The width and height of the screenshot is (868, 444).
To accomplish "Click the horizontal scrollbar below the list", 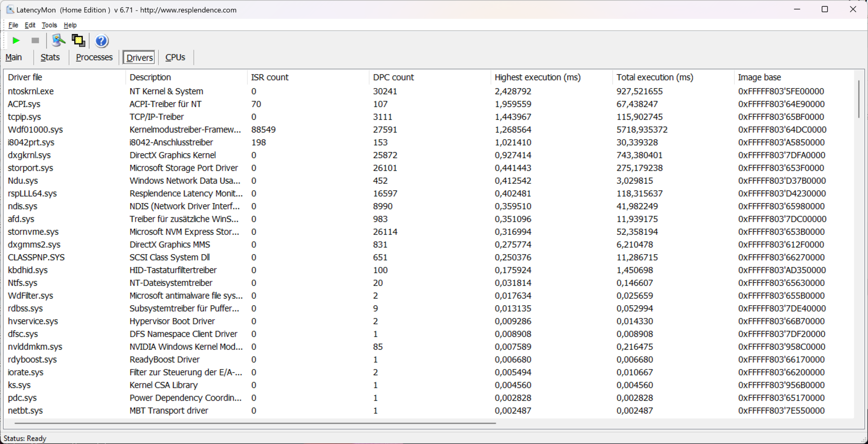I will pyautogui.click(x=255, y=423).
